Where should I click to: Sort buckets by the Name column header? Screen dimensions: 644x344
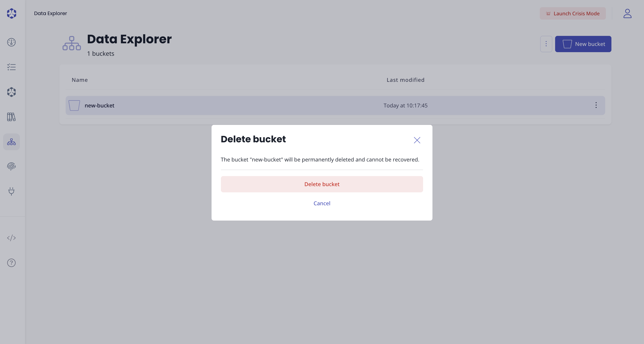[x=80, y=80]
